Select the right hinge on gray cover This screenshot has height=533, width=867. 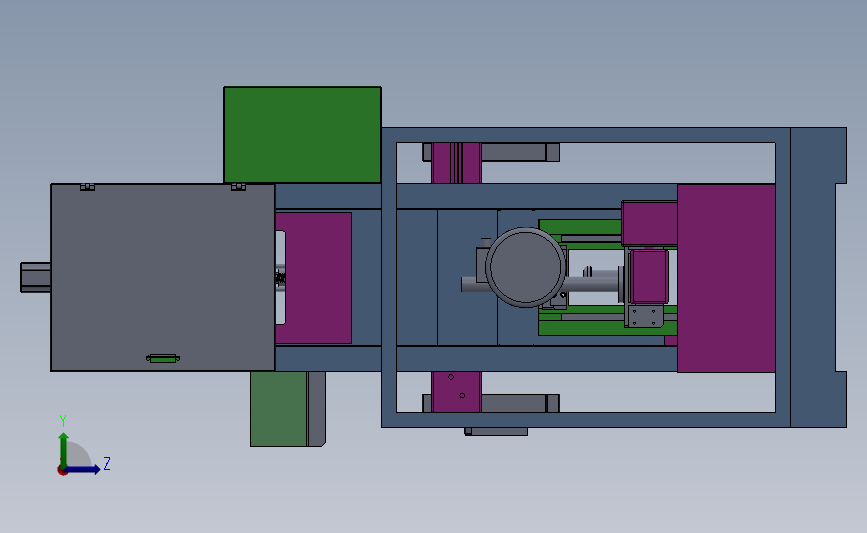[x=238, y=187]
